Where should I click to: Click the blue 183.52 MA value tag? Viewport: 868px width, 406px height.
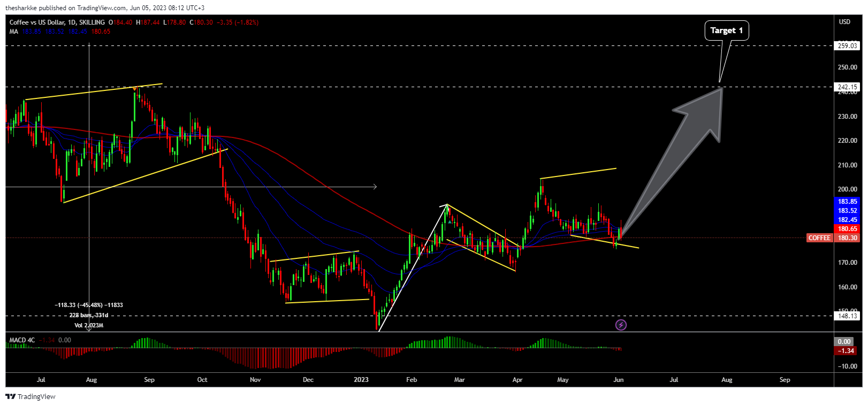tap(848, 211)
